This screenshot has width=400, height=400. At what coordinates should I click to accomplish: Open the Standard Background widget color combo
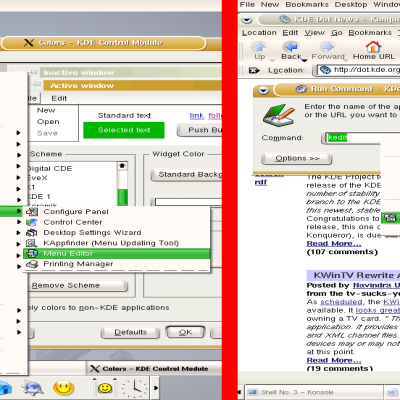[x=186, y=175]
